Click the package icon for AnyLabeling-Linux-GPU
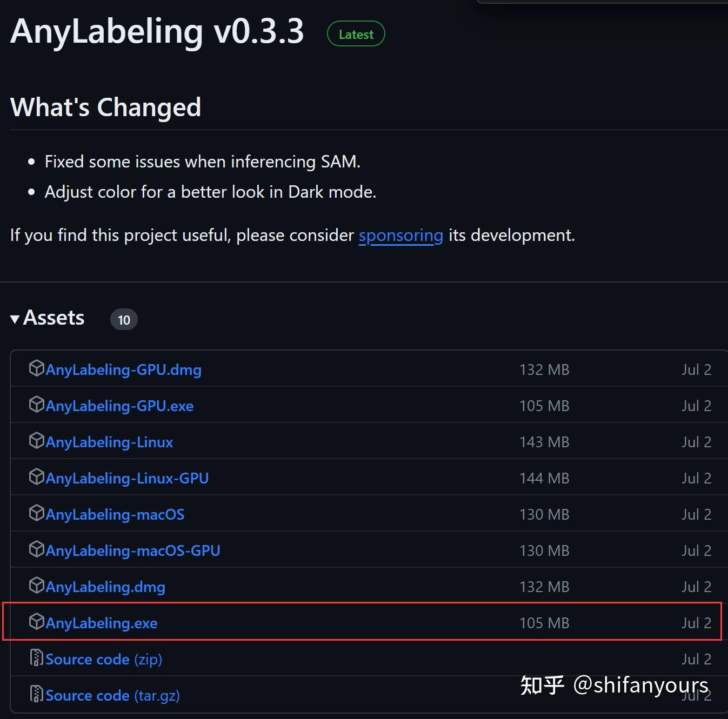Viewport: 728px width, 719px height. [36, 477]
